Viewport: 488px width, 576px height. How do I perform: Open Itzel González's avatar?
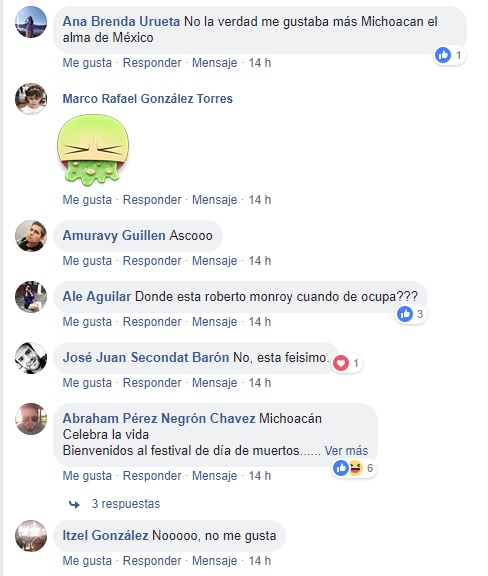coord(31,536)
